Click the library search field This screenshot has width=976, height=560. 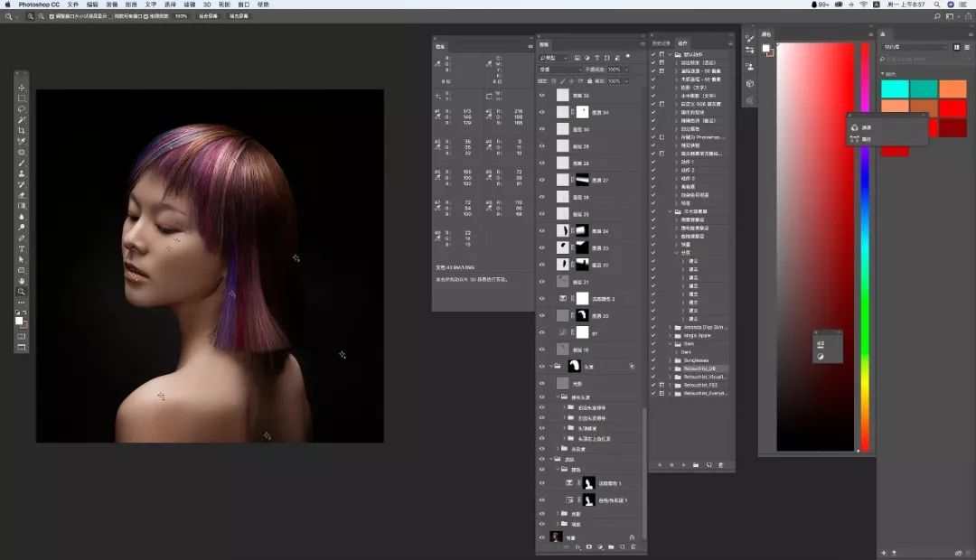pos(924,60)
